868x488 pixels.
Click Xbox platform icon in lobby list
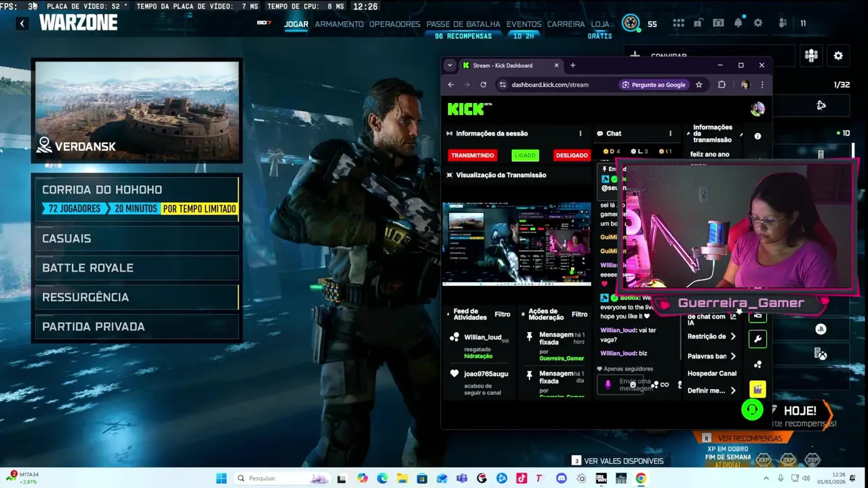(x=821, y=354)
